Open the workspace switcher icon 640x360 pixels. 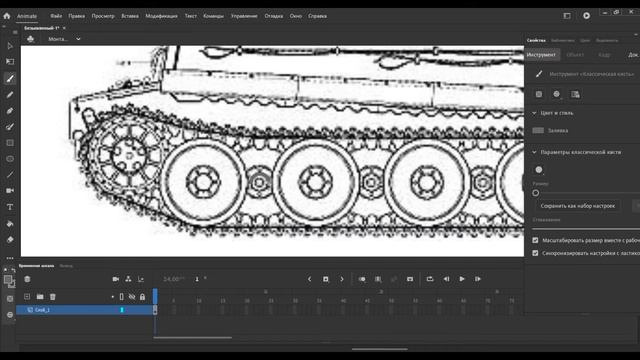point(567,16)
